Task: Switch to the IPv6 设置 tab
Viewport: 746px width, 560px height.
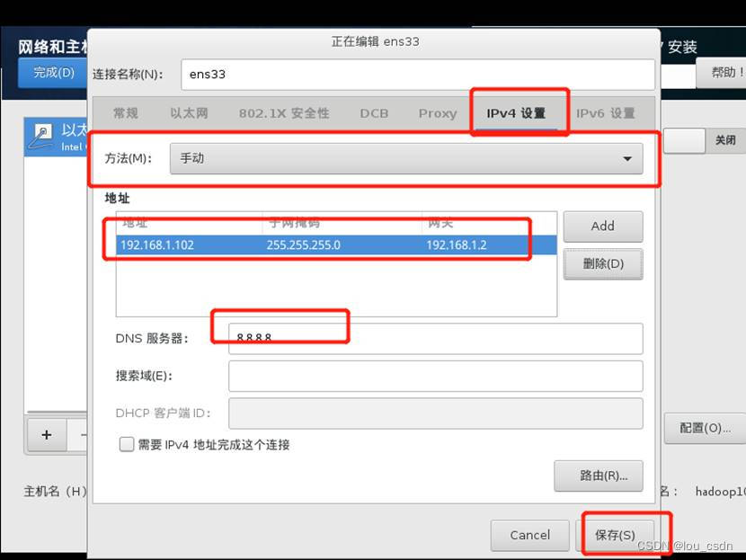Action: 606,113
